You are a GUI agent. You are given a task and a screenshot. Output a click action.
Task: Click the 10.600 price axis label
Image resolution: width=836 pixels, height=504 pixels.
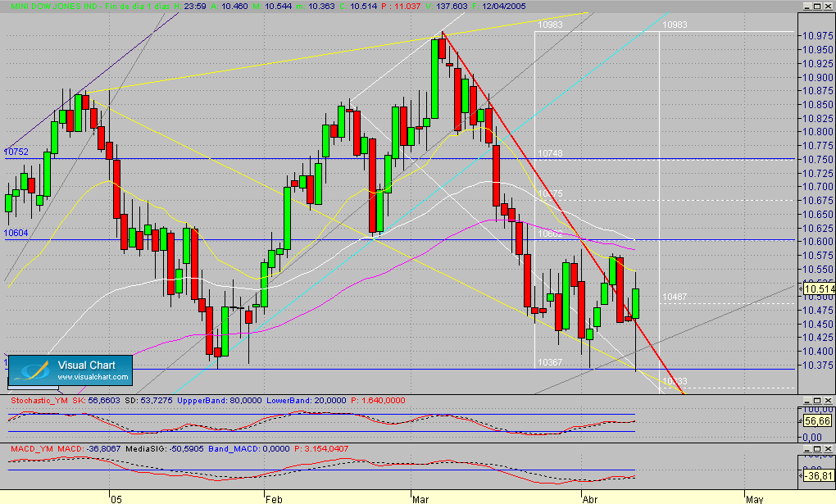pyautogui.click(x=817, y=242)
